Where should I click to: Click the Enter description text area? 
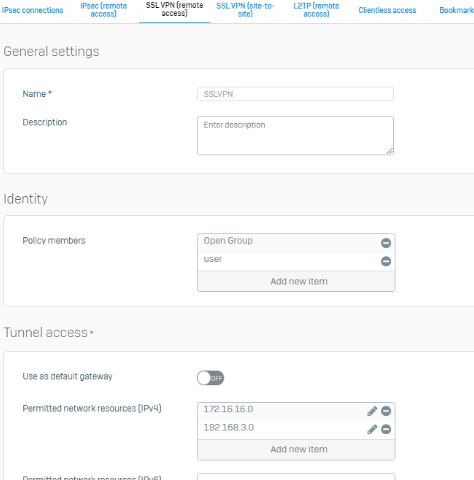[295, 135]
